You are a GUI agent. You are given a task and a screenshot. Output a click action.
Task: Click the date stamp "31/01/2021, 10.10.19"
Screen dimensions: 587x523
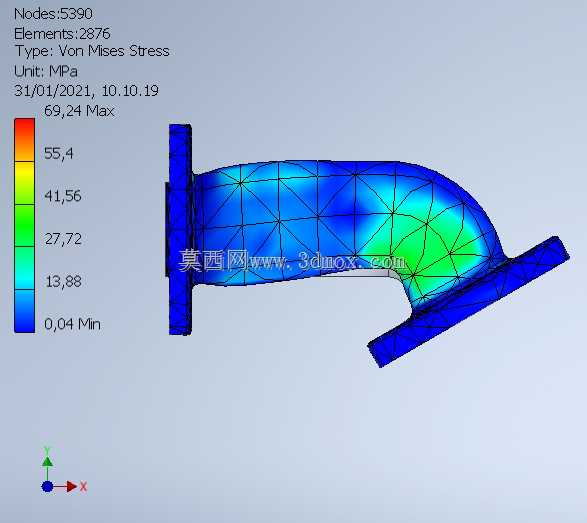point(86,91)
